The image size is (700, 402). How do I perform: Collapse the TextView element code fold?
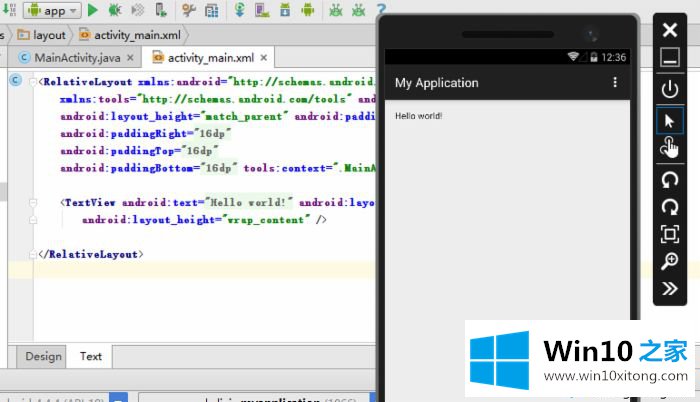tap(33, 203)
